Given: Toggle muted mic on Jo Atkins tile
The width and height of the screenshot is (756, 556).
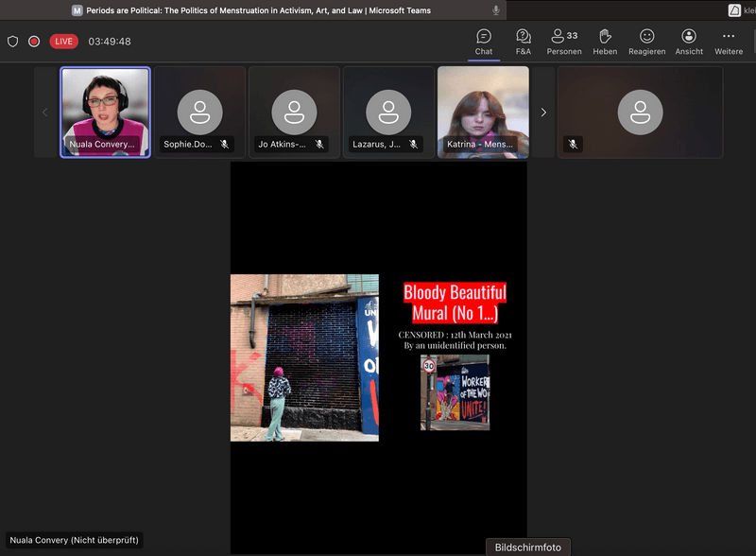Looking at the screenshot, I should pyautogui.click(x=319, y=145).
